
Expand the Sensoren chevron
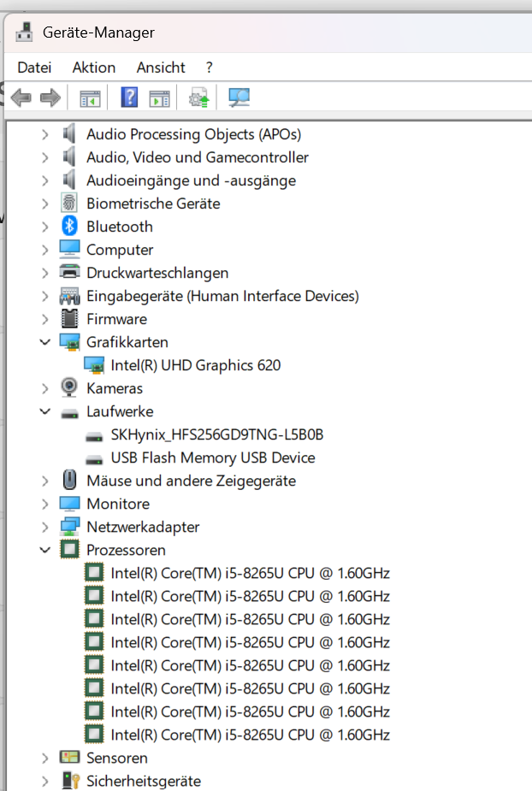point(45,758)
